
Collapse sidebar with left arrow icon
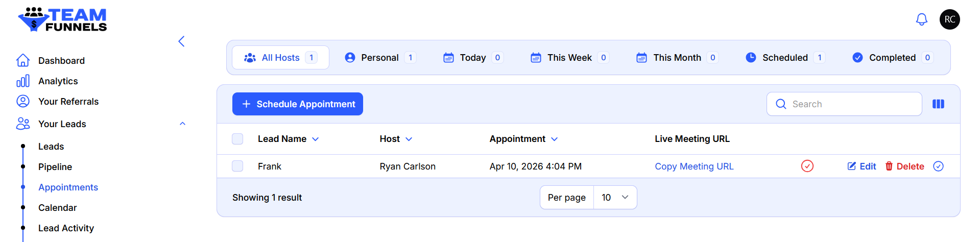pos(181,41)
